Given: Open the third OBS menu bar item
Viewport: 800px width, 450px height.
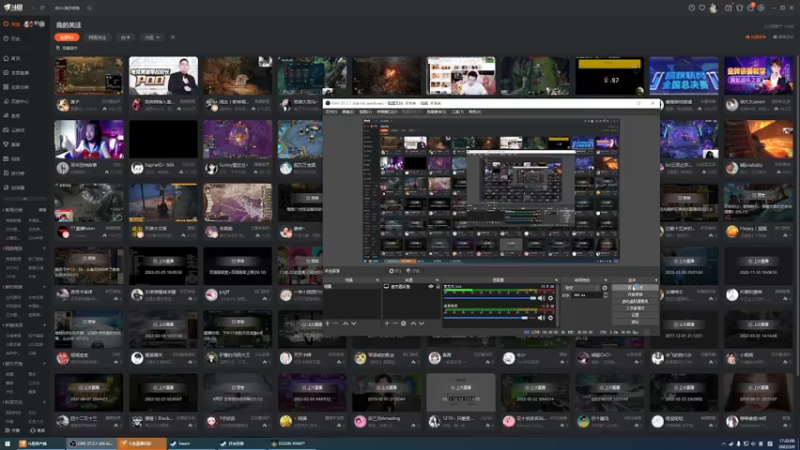Looking at the screenshot, I should [x=365, y=112].
